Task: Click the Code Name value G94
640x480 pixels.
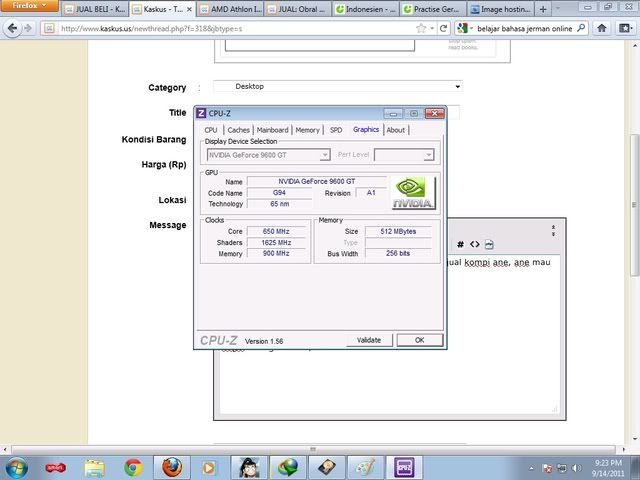Action: 279,193
